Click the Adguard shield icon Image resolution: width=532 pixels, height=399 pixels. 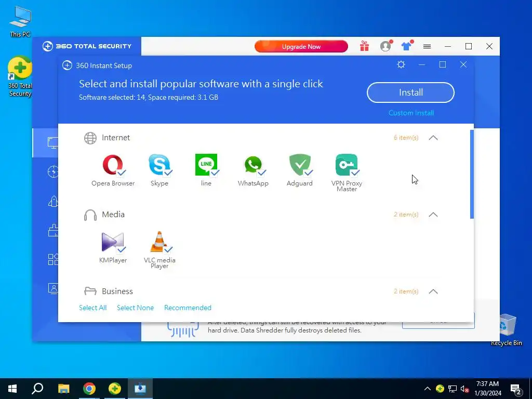point(300,165)
